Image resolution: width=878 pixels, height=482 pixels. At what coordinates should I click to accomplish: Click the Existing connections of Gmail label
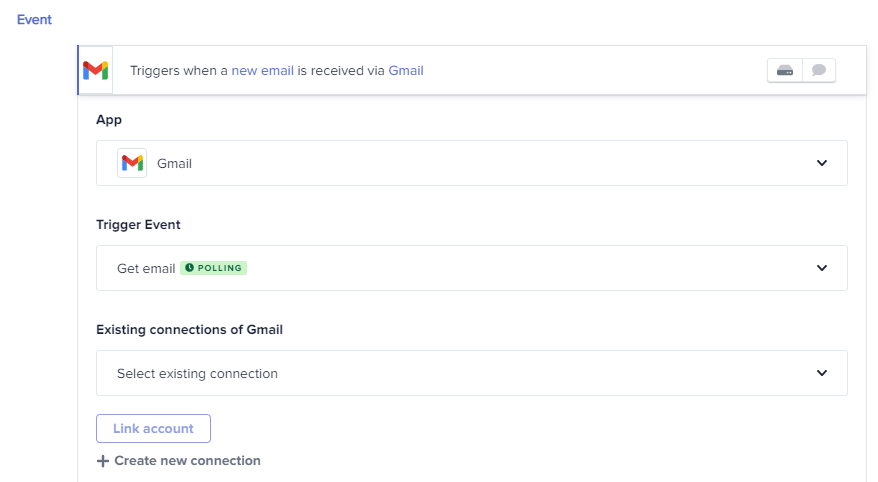(189, 330)
